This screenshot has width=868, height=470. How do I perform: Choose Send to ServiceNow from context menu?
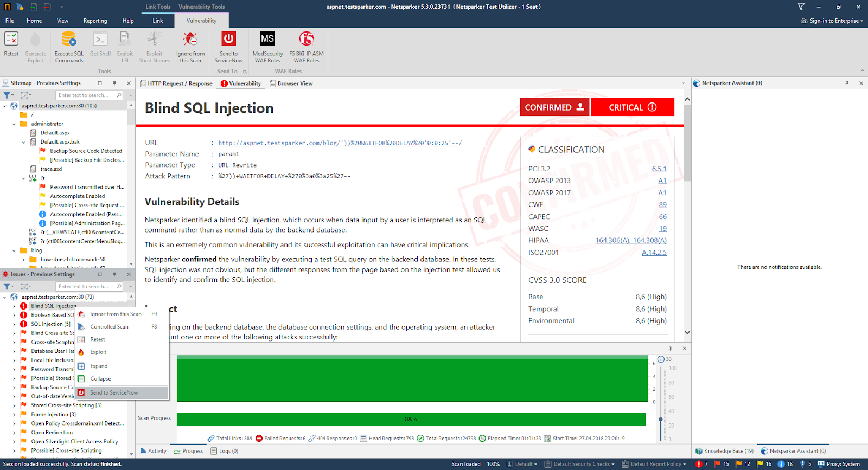pyautogui.click(x=122, y=392)
